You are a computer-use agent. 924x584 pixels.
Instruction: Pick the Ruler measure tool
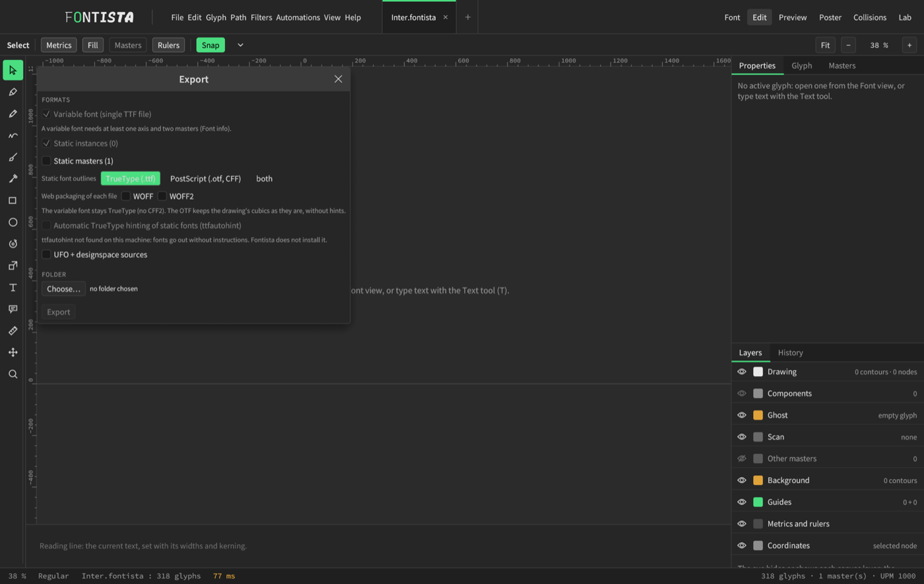coord(13,331)
